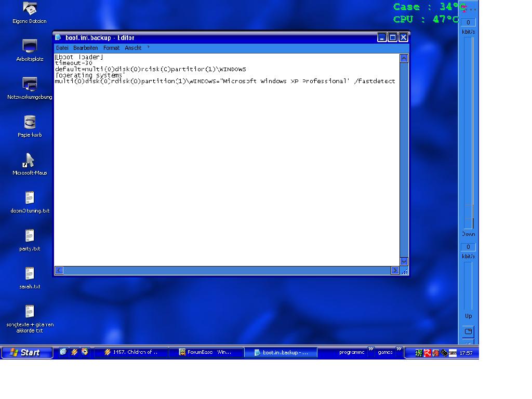Click the timeout=30 line
Image resolution: width=532 pixels, height=399 pixels.
(x=74, y=63)
